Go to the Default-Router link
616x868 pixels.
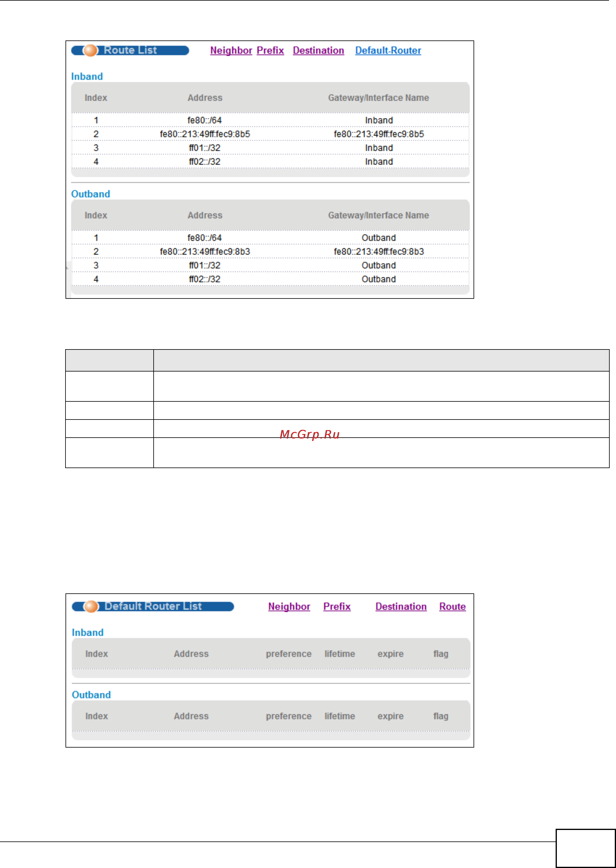tap(388, 50)
